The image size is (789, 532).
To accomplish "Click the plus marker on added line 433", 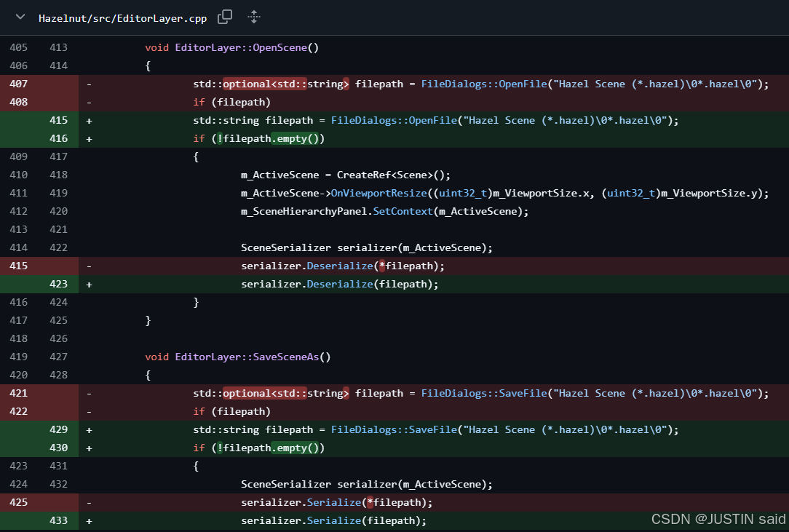I will (89, 520).
